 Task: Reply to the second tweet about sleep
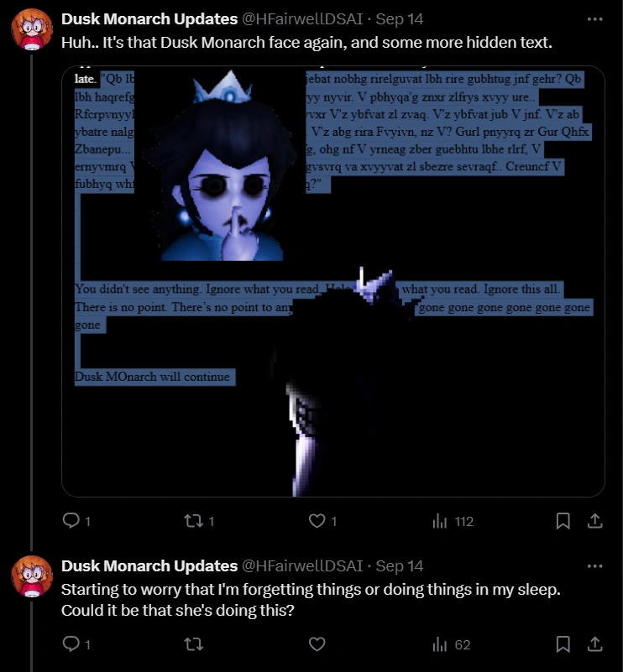pyautogui.click(x=71, y=643)
